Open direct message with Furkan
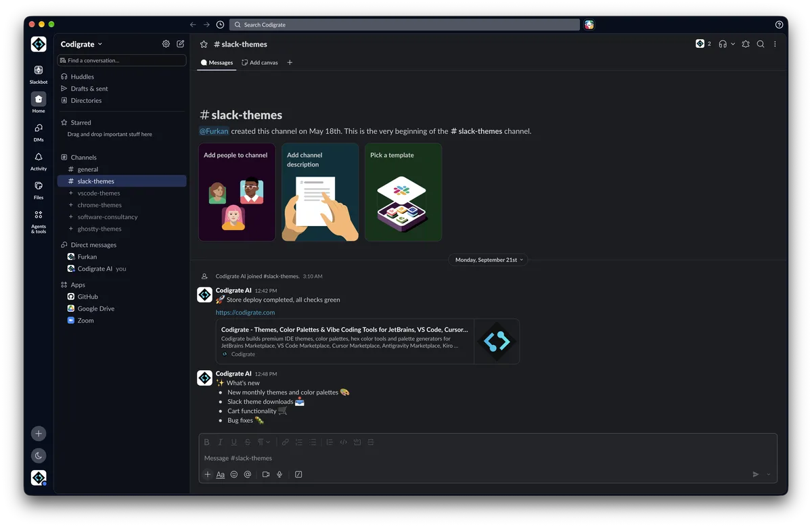Screen dimensions: 812x527 (x=122, y=256)
